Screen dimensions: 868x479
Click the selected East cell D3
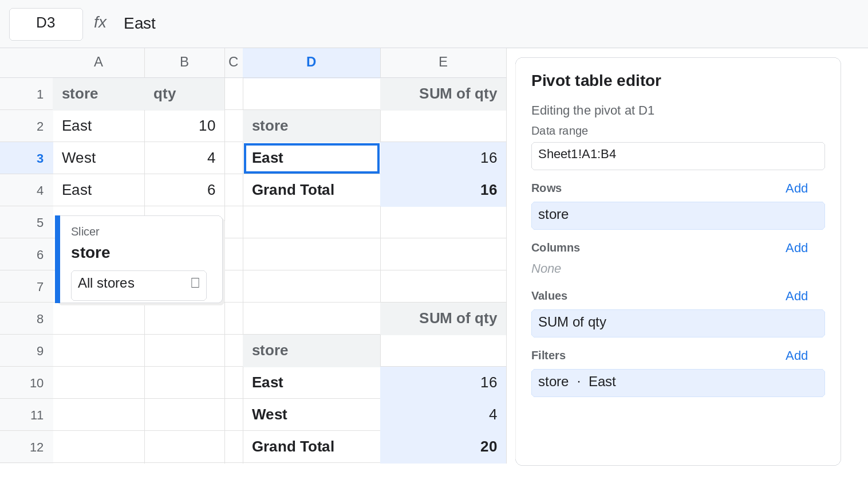pos(311,158)
